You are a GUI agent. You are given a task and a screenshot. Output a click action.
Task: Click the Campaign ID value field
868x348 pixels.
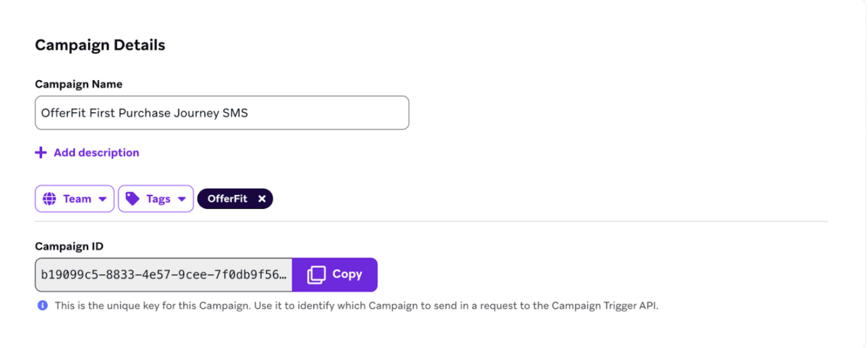[164, 275]
